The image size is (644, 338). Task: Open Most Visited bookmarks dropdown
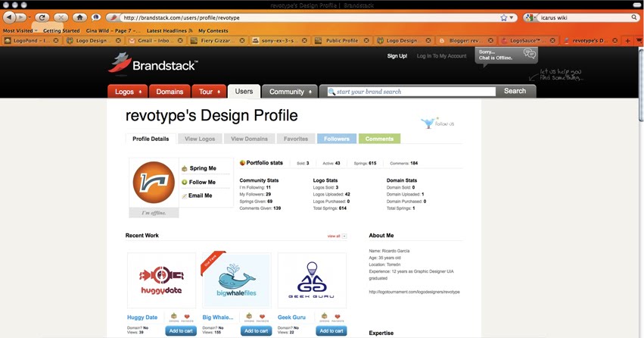20,30
